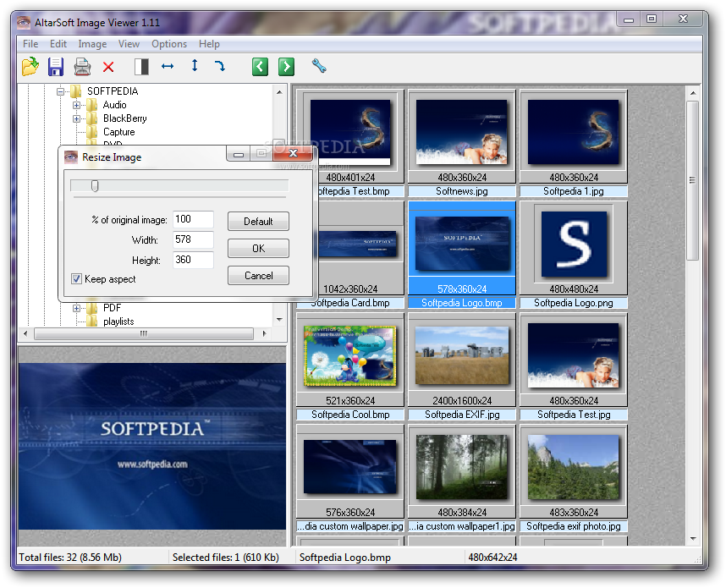
Task: Open the View menu
Action: coord(129,44)
